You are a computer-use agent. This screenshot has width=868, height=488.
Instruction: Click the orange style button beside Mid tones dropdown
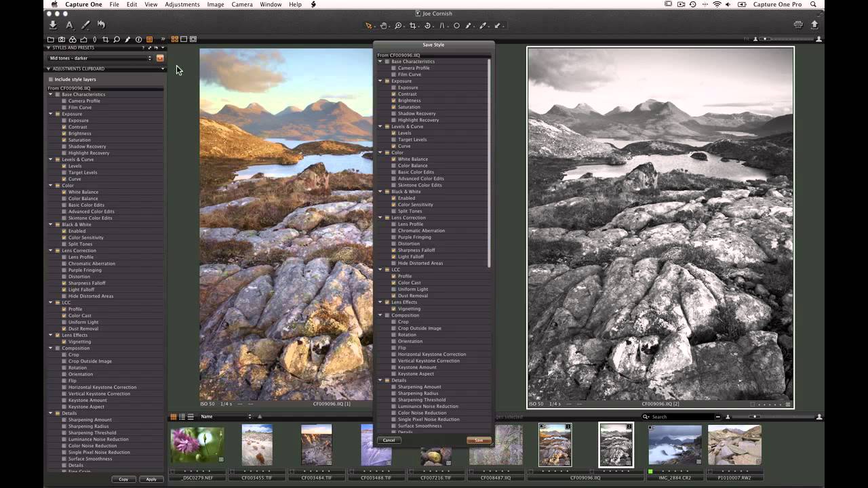(160, 58)
